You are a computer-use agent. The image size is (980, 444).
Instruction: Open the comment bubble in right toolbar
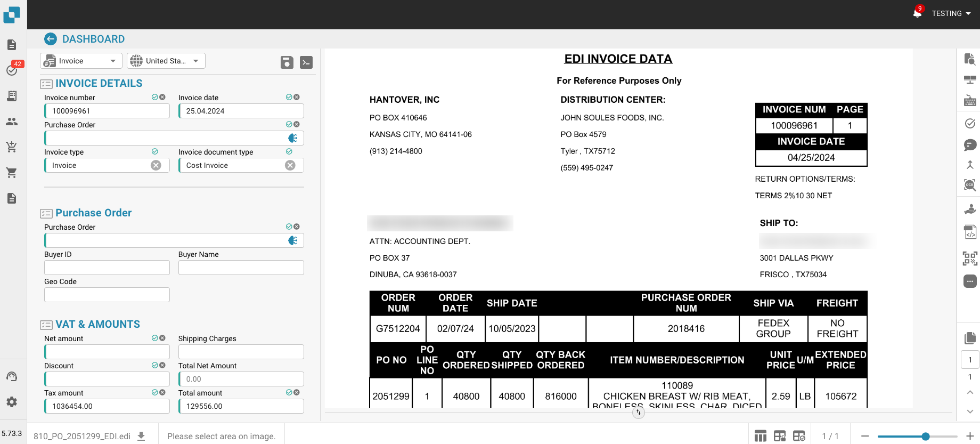pos(970,145)
